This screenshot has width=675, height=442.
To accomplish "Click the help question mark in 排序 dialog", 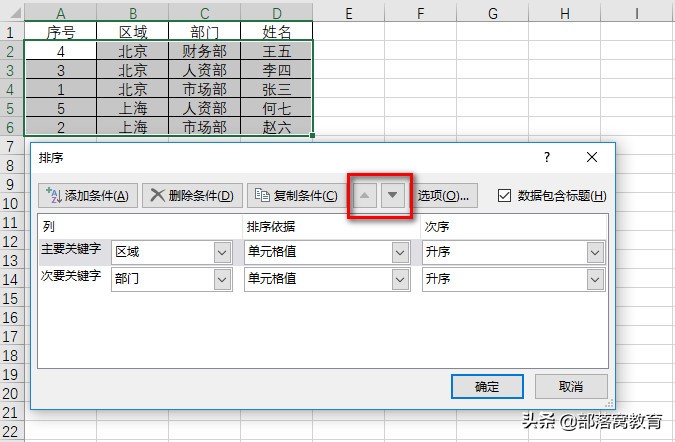I will point(547,157).
